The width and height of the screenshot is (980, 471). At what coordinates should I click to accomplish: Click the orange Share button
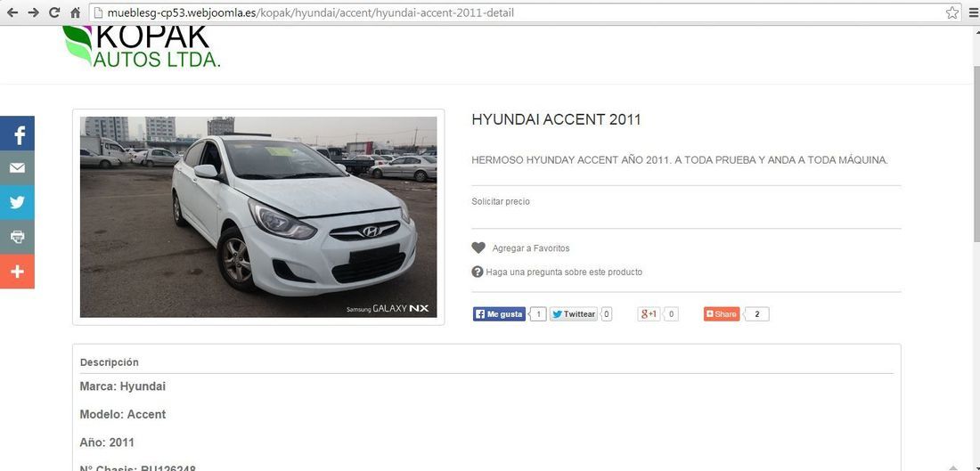click(722, 314)
